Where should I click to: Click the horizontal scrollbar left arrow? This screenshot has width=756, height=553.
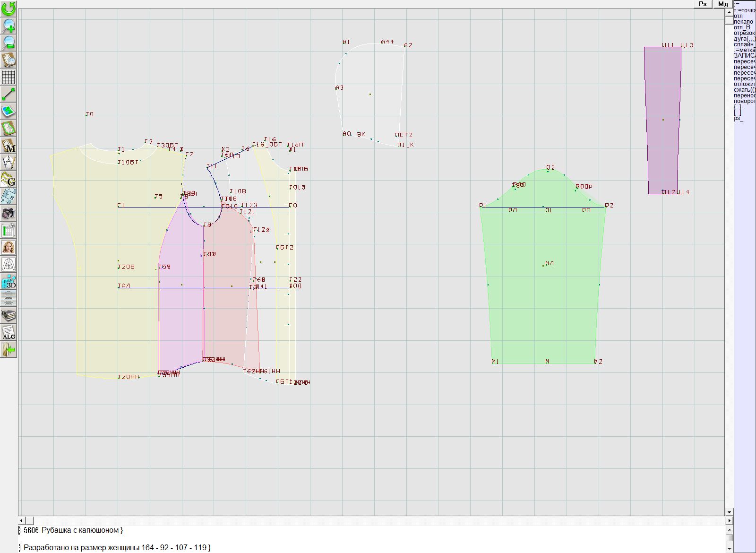tap(22, 520)
